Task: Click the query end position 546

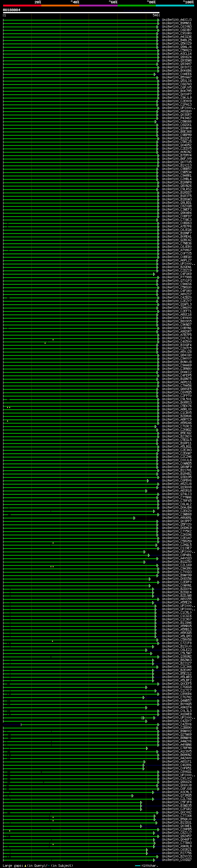Action: tap(155, 15)
